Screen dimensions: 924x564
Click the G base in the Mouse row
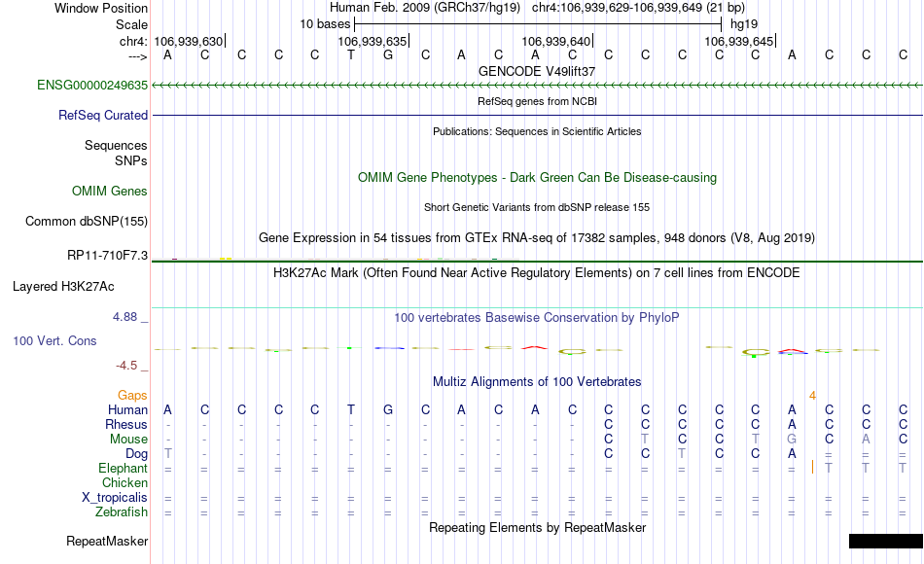coord(792,440)
